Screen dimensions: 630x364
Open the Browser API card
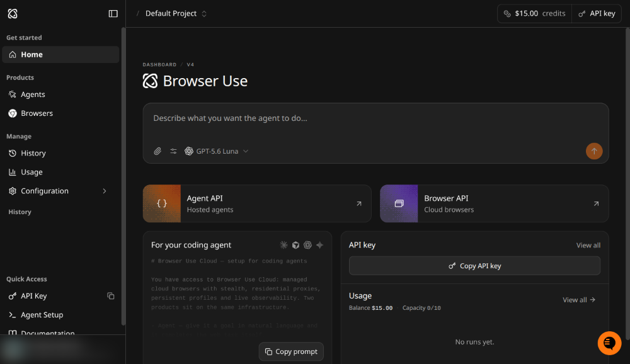[494, 203]
